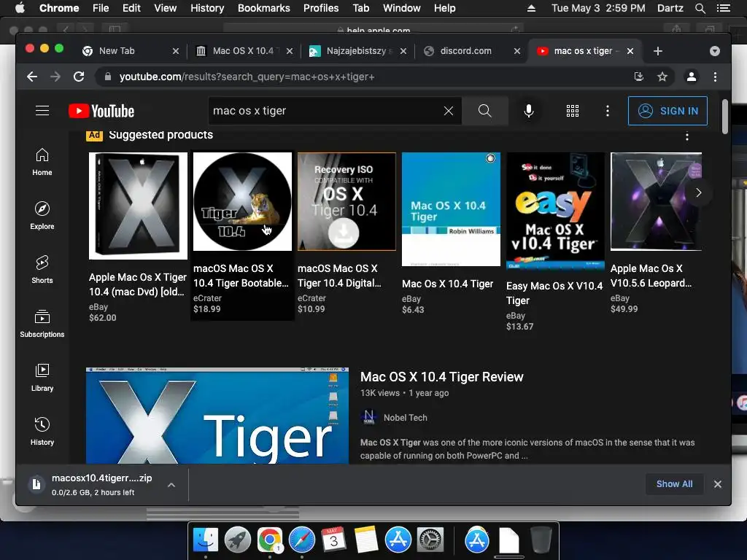Expand download item options chevron
Screen dimensions: 747x560
tap(171, 485)
